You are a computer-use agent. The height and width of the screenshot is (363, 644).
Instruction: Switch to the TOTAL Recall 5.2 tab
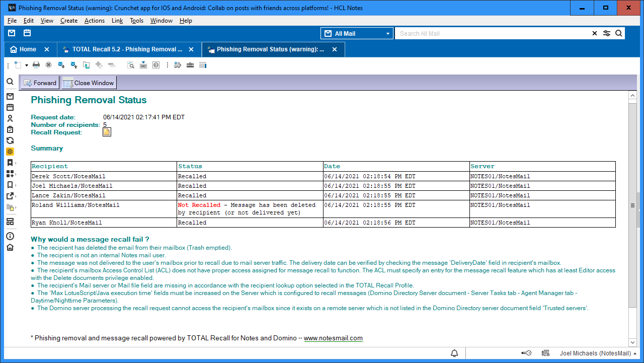pos(127,49)
